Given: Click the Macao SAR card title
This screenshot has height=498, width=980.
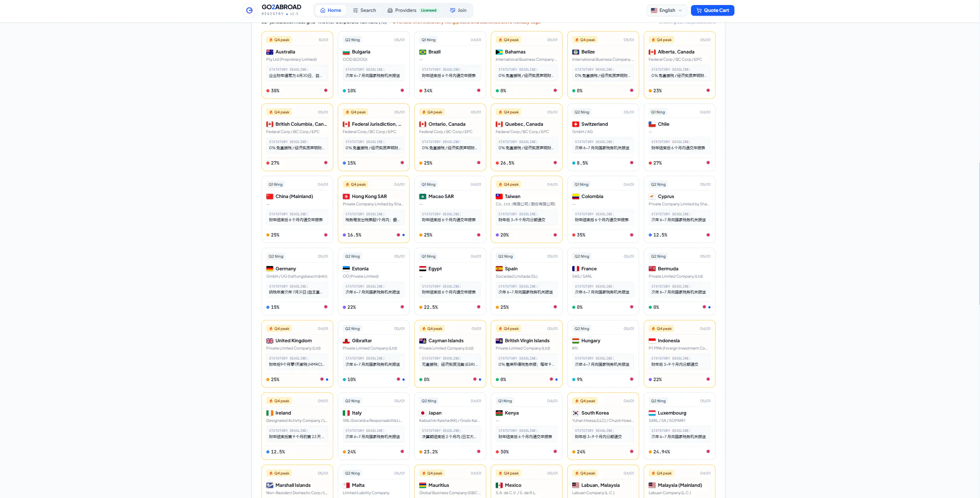Looking at the screenshot, I should (x=441, y=197).
